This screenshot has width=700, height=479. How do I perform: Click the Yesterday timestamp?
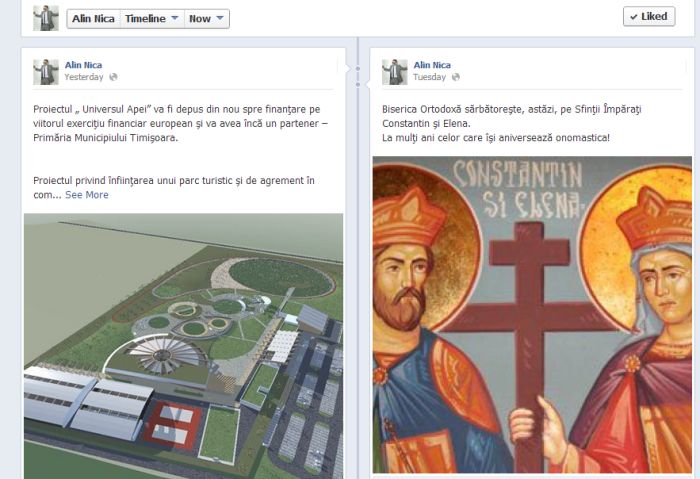pos(83,77)
